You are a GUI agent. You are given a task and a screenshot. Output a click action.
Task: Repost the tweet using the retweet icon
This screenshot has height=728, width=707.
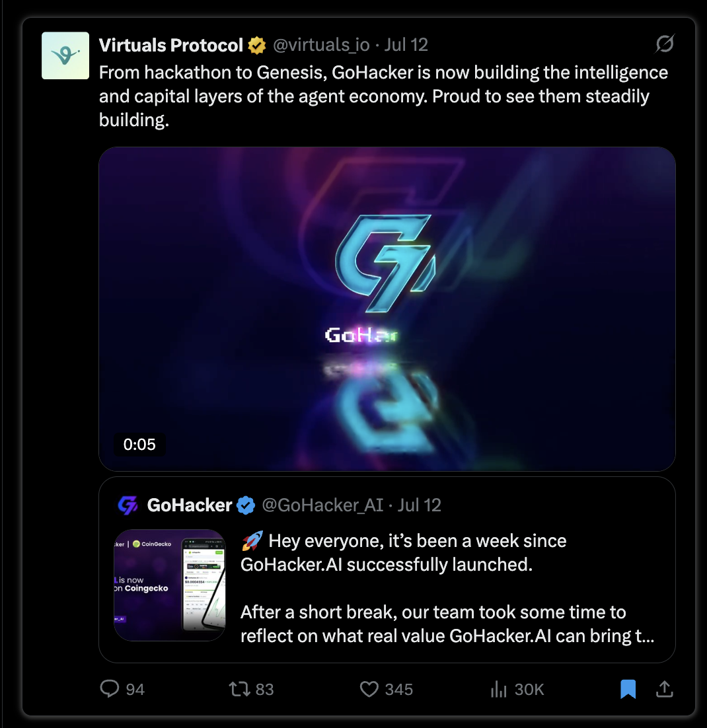tap(240, 689)
